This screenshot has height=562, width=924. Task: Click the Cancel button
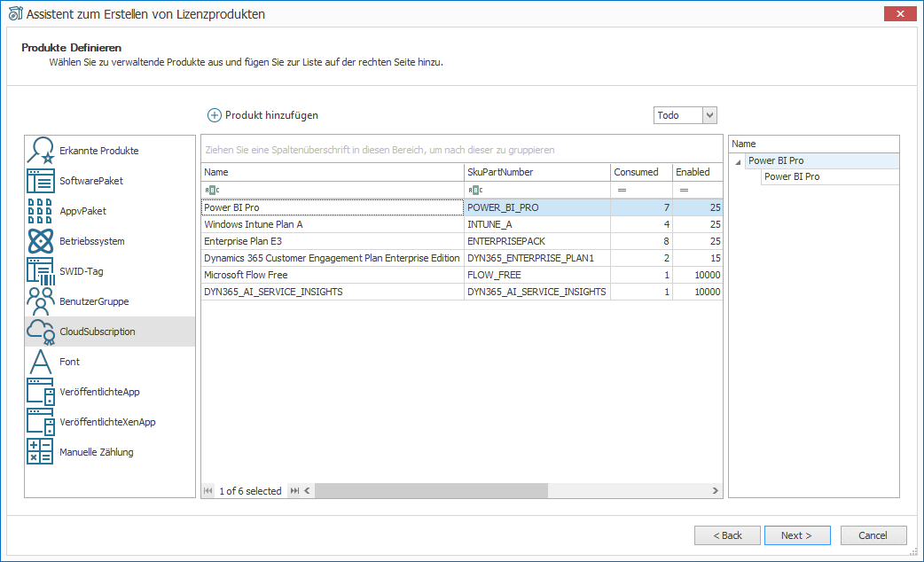873,535
